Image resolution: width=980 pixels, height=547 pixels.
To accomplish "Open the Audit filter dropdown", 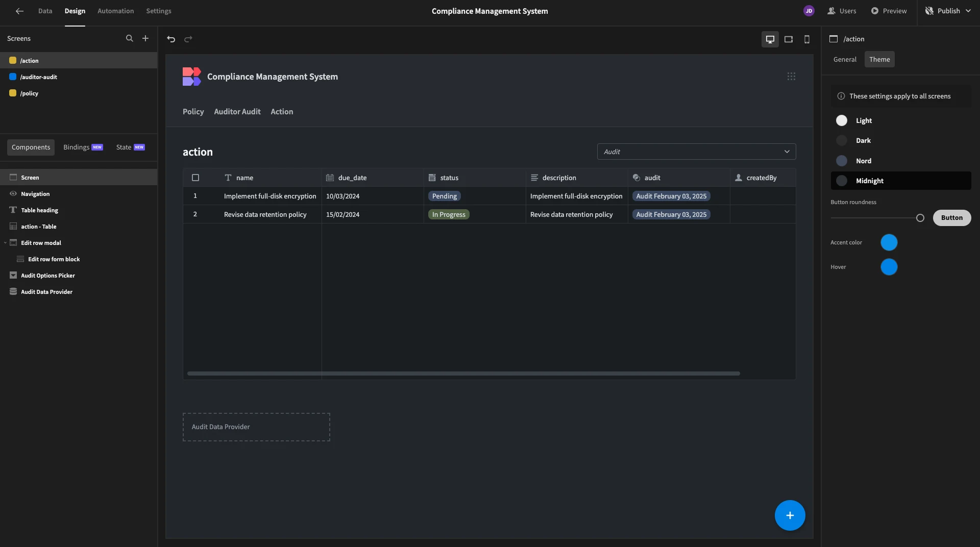I will [x=696, y=152].
